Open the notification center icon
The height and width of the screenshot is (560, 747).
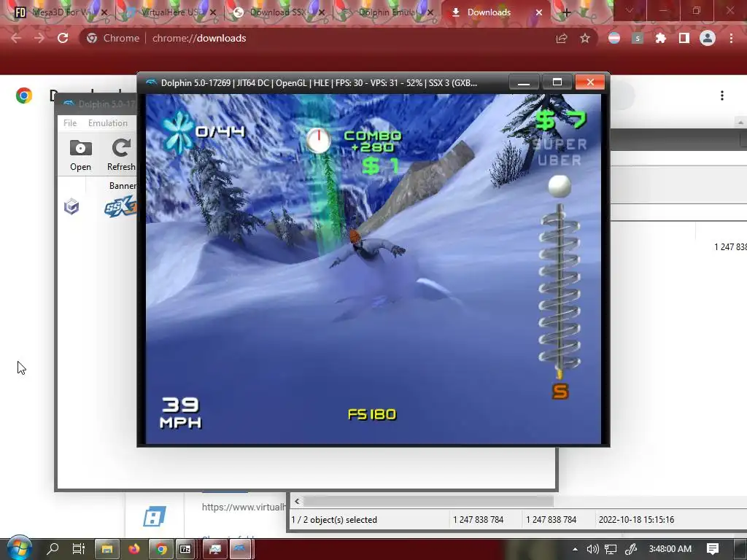[x=713, y=549]
